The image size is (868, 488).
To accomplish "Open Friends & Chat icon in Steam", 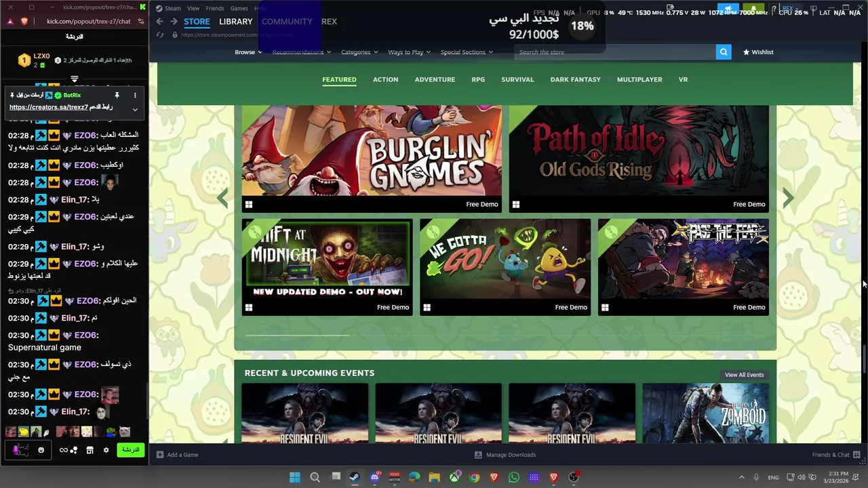I will [857, 455].
